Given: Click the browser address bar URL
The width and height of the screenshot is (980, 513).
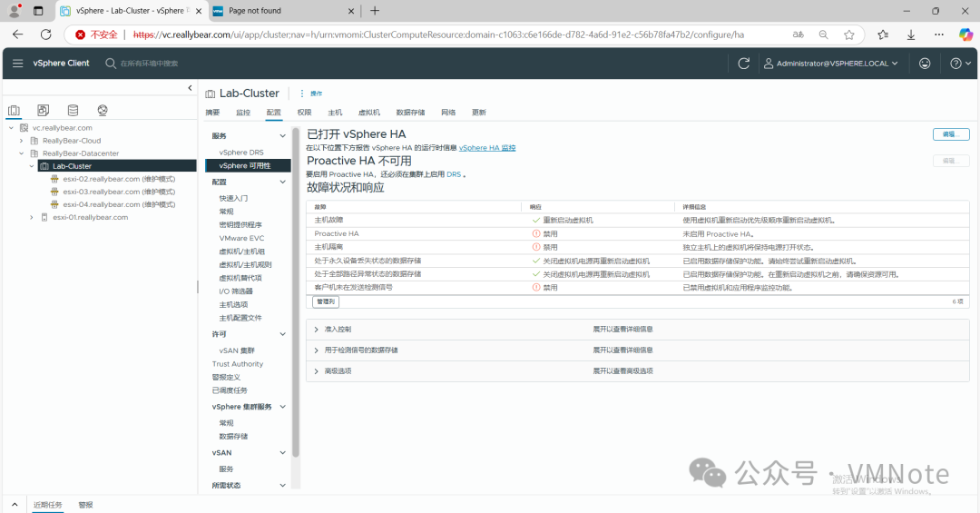Looking at the screenshot, I should point(438,35).
